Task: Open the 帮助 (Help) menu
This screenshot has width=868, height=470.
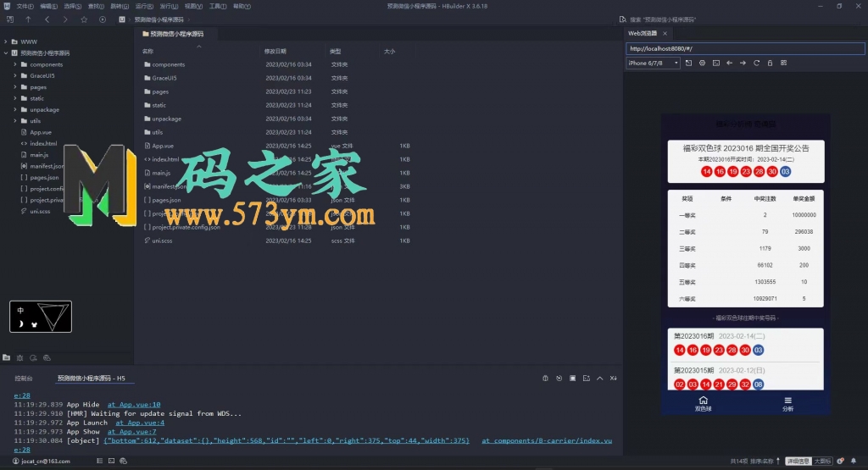Action: point(242,6)
